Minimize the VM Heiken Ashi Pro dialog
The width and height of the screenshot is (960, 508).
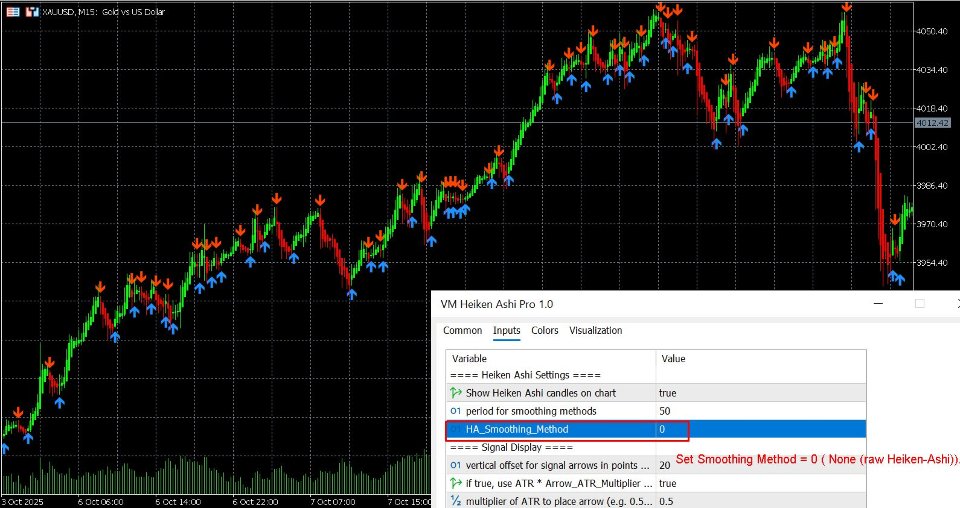pyautogui.click(x=879, y=304)
